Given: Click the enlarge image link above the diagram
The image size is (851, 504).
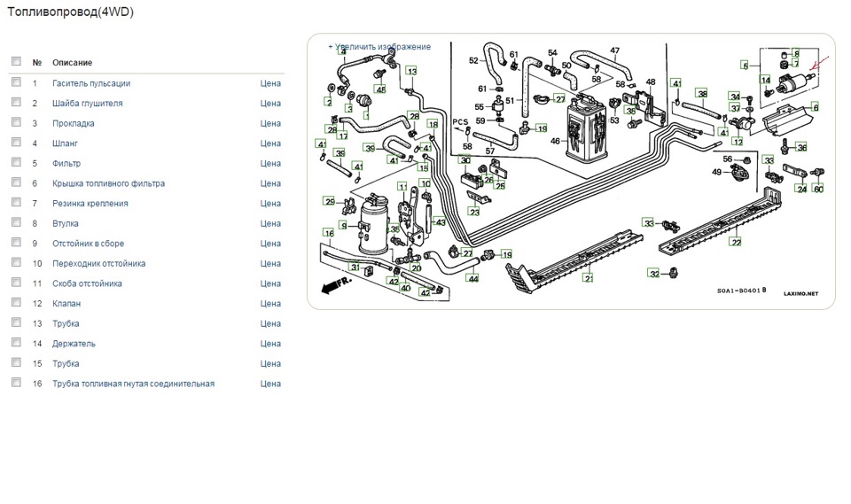Looking at the screenshot, I should [379, 47].
